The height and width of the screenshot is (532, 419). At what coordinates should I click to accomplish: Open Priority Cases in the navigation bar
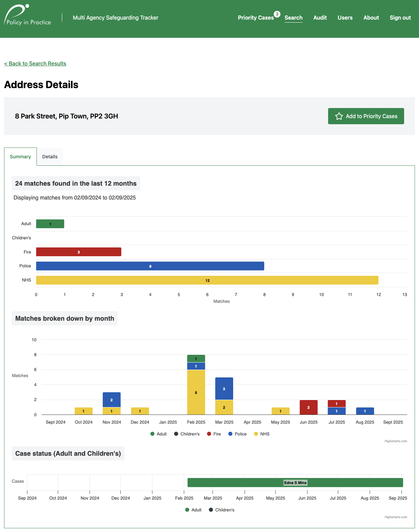coord(255,18)
